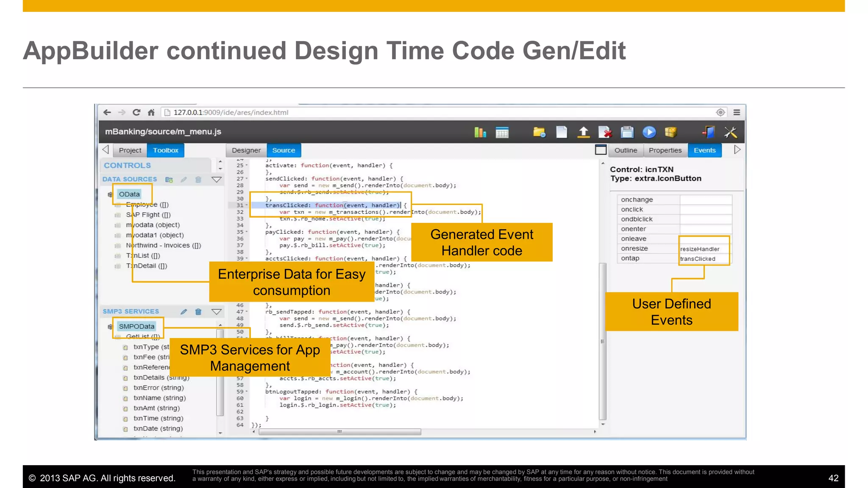
Task: Edit data source with pencil icon
Action: 184,180
